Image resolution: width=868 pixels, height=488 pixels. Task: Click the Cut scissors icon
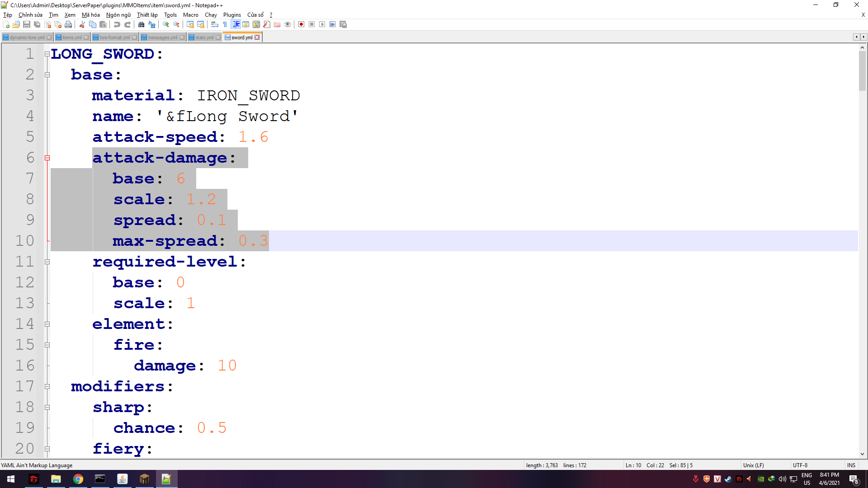tap(82, 24)
